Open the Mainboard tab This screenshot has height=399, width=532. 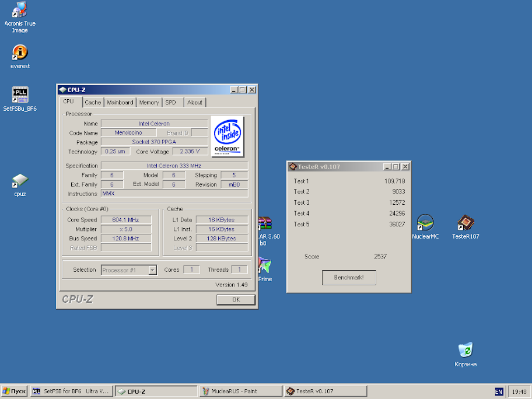120,103
